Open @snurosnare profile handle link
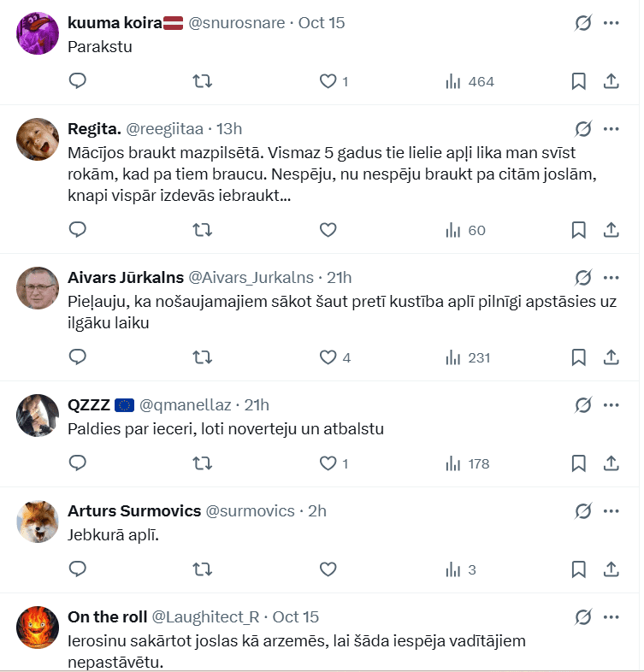This screenshot has width=644, height=672. coord(237,23)
